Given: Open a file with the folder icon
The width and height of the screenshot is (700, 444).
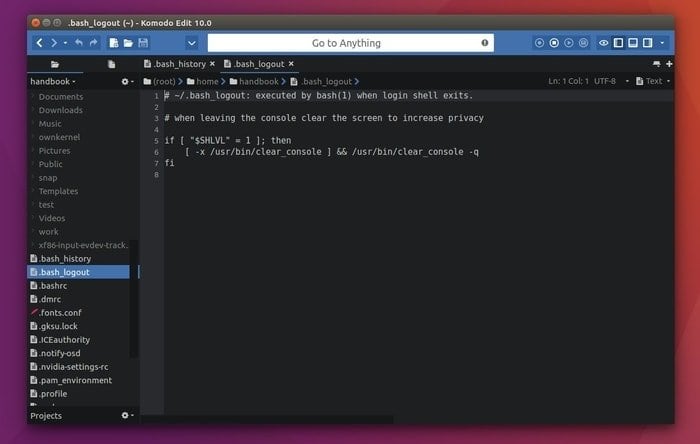Looking at the screenshot, I should click(x=128, y=43).
